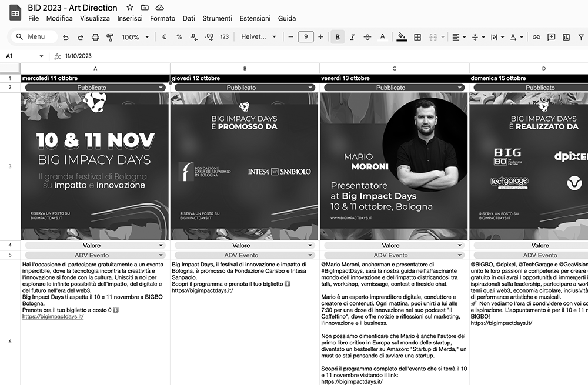This screenshot has width=588, height=385.
Task: Select the paint format roller icon
Action: coord(110,37)
